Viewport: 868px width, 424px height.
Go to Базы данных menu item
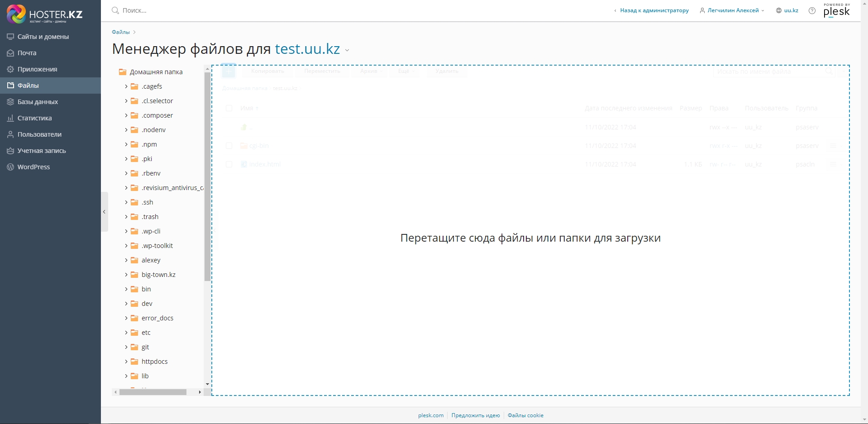[x=38, y=102]
